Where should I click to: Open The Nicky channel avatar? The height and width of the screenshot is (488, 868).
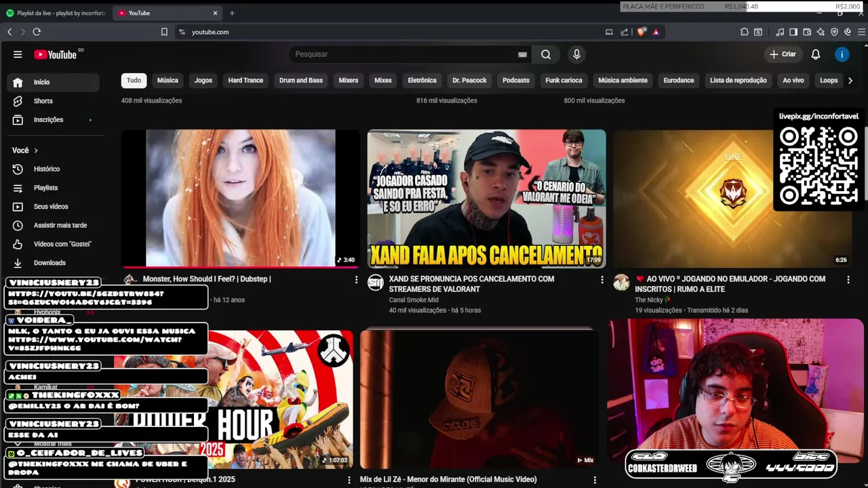pos(622,283)
